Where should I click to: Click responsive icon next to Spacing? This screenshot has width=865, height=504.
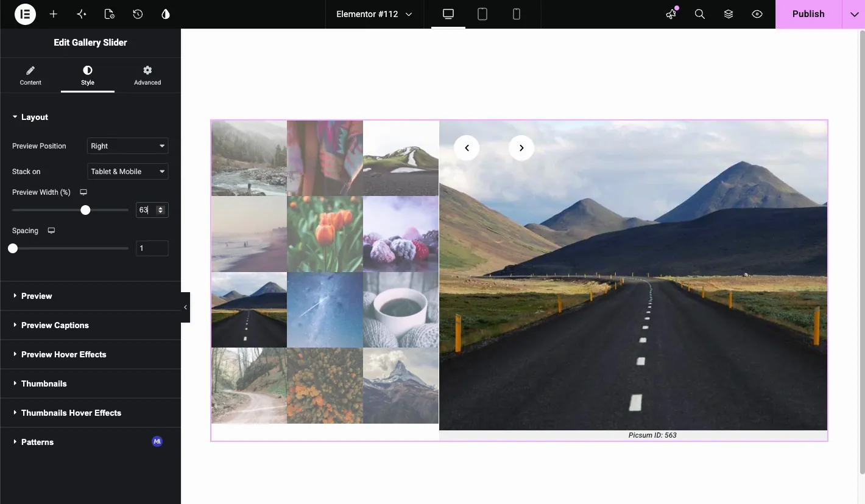52,231
